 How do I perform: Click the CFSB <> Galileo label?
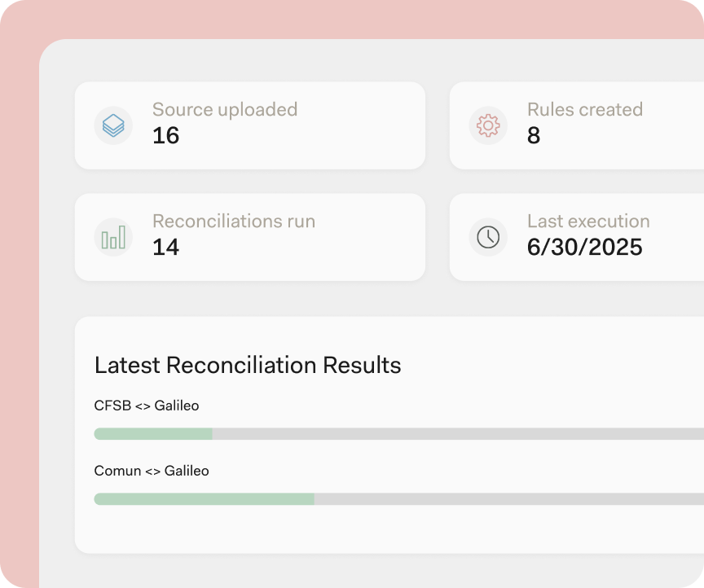pyautogui.click(x=147, y=406)
